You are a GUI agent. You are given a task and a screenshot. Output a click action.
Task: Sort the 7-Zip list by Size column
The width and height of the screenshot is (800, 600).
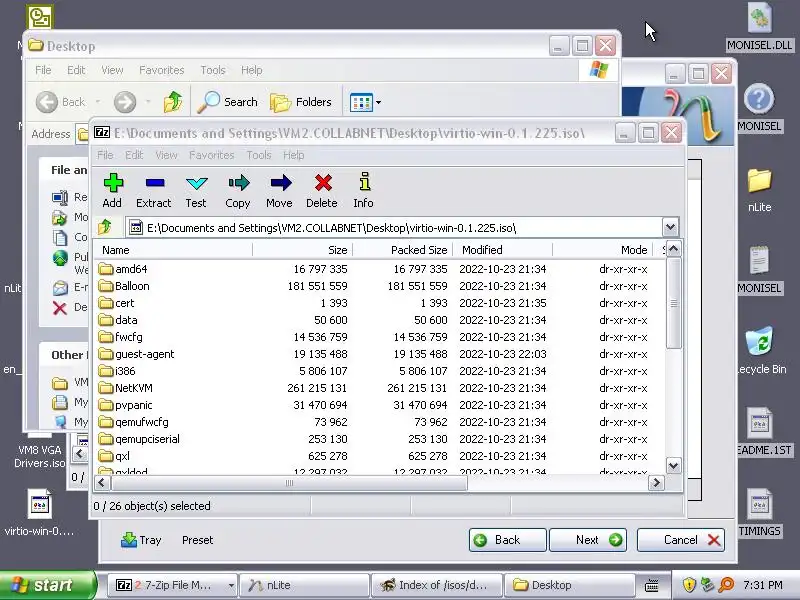(303, 250)
